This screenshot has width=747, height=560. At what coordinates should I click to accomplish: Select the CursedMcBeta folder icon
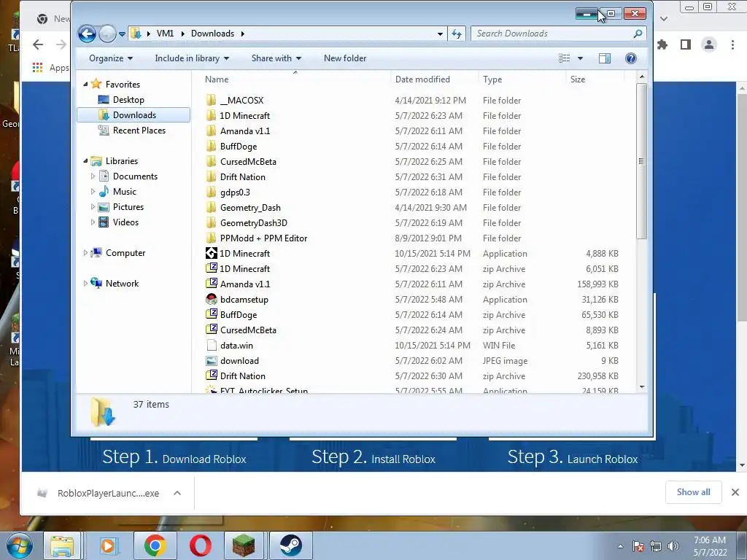tap(211, 161)
